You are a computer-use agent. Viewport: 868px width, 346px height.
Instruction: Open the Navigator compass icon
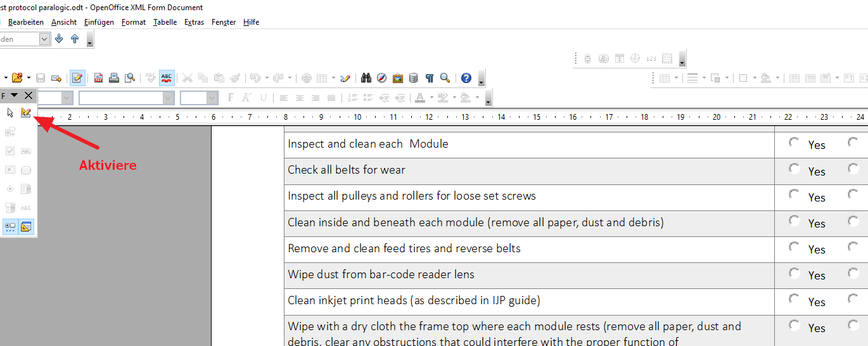pyautogui.click(x=381, y=78)
